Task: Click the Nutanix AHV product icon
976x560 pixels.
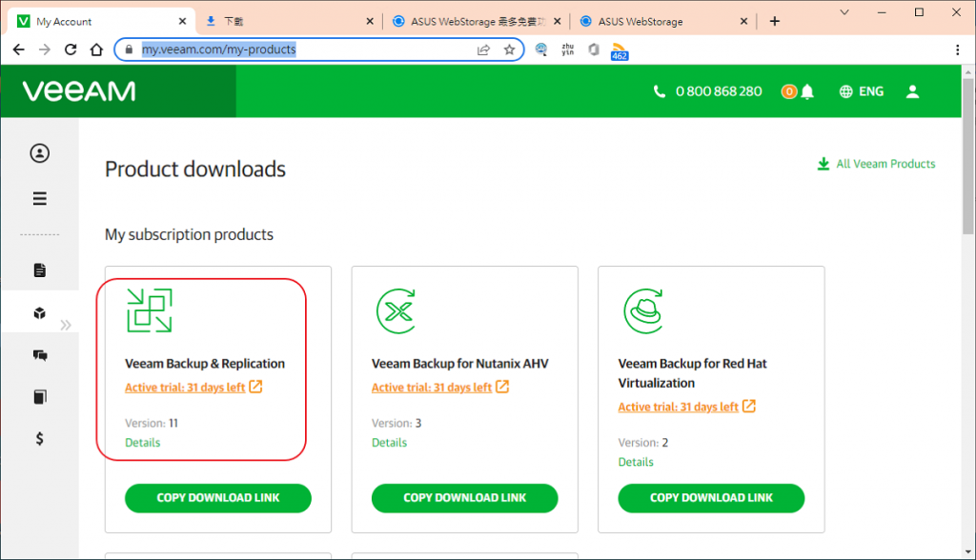Action: [x=396, y=310]
